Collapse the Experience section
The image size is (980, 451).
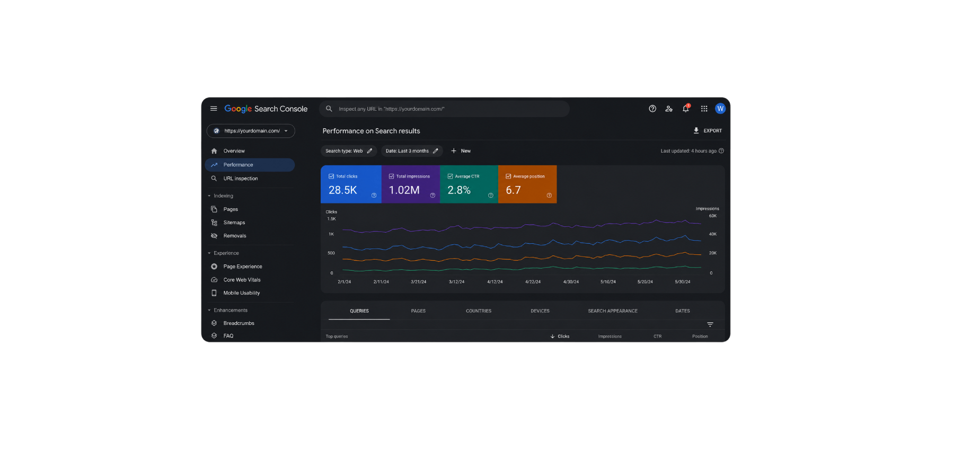[x=209, y=253]
